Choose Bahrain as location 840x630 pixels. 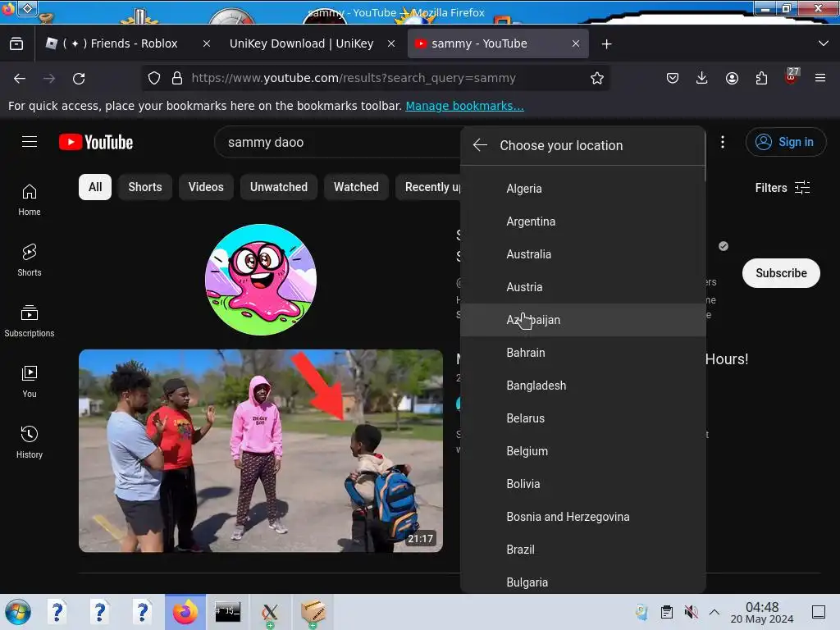pos(583,353)
